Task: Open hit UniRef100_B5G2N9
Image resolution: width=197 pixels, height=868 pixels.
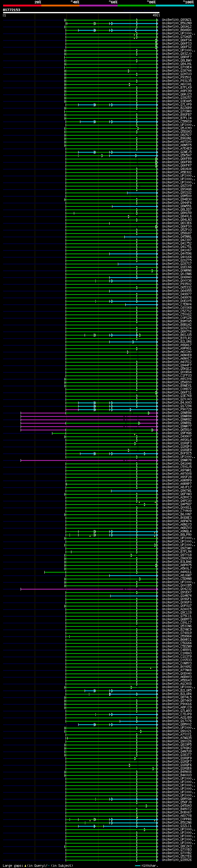Action: 176,23
